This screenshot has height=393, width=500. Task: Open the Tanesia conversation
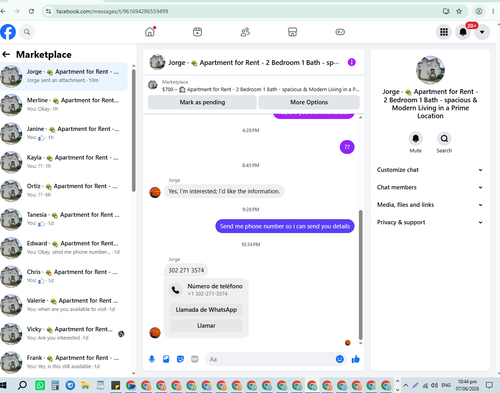(64, 219)
